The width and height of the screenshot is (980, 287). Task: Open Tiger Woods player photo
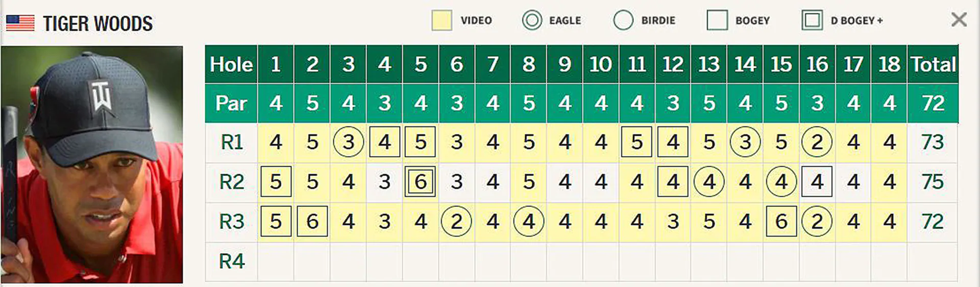tap(92, 165)
